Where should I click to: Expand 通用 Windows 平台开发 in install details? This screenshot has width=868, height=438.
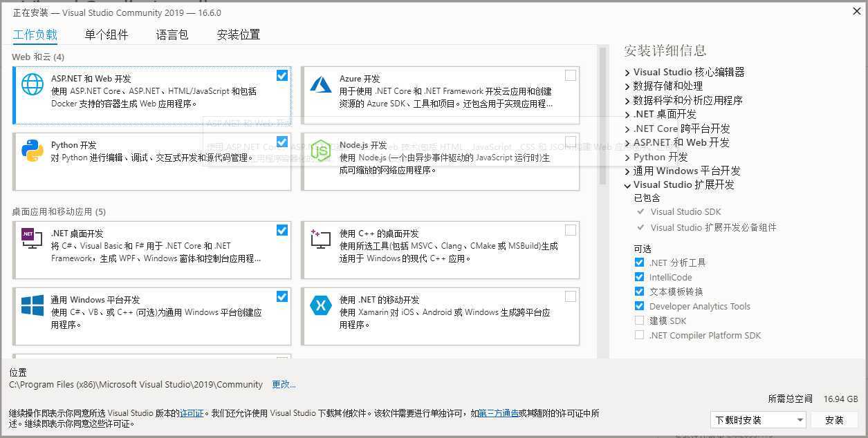(627, 171)
